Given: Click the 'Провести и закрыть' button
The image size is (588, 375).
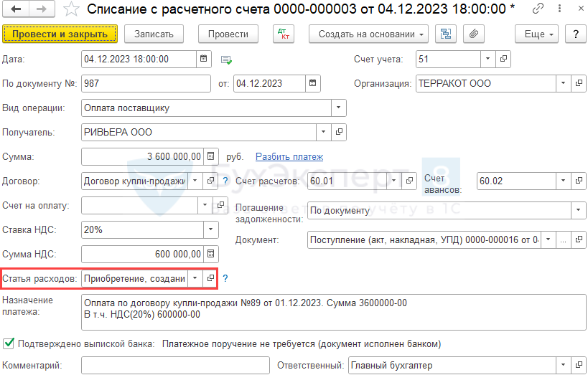Looking at the screenshot, I should pos(60,34).
